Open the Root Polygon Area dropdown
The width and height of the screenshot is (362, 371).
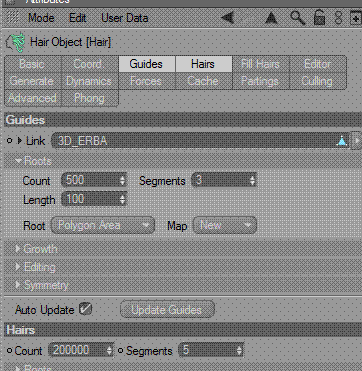(x=103, y=225)
